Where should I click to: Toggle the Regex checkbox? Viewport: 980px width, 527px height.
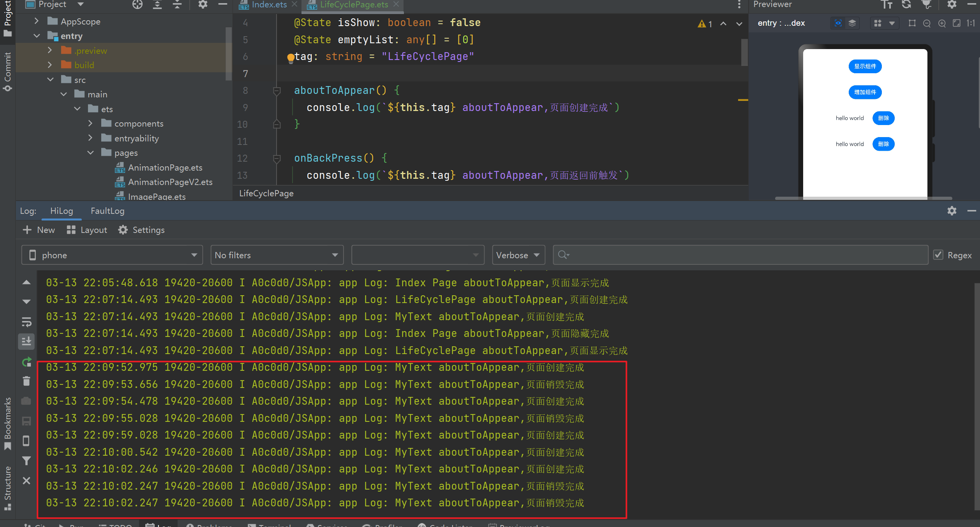[x=939, y=255]
